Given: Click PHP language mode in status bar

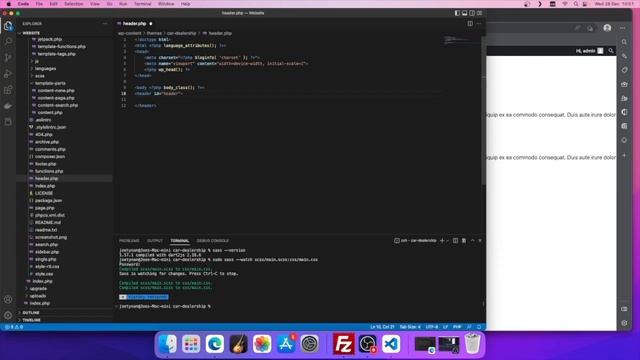Looking at the screenshot, I should (457, 327).
